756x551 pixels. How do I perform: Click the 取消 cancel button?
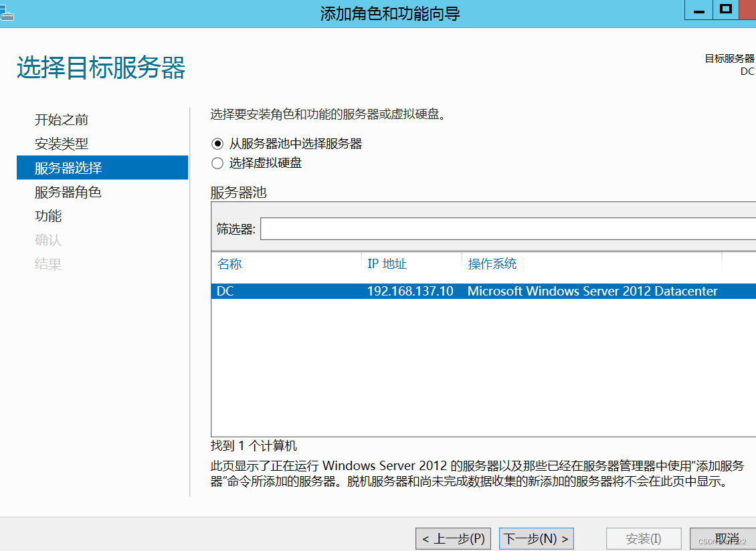[x=723, y=538]
